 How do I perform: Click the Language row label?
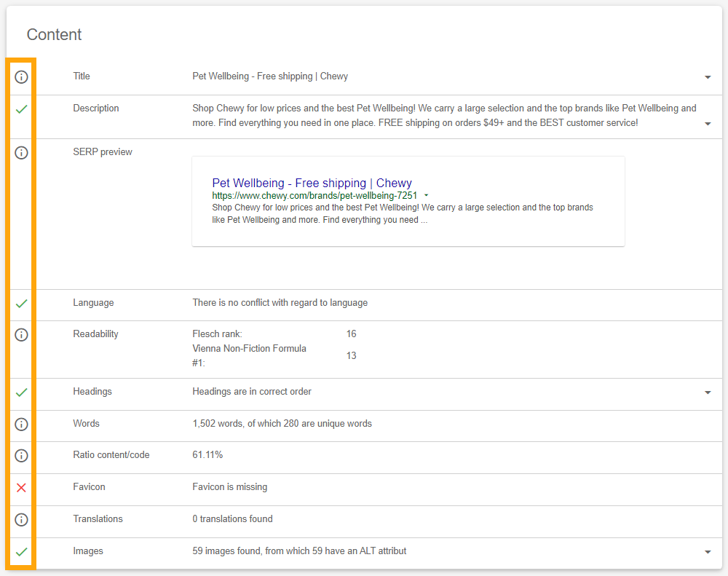pos(93,303)
